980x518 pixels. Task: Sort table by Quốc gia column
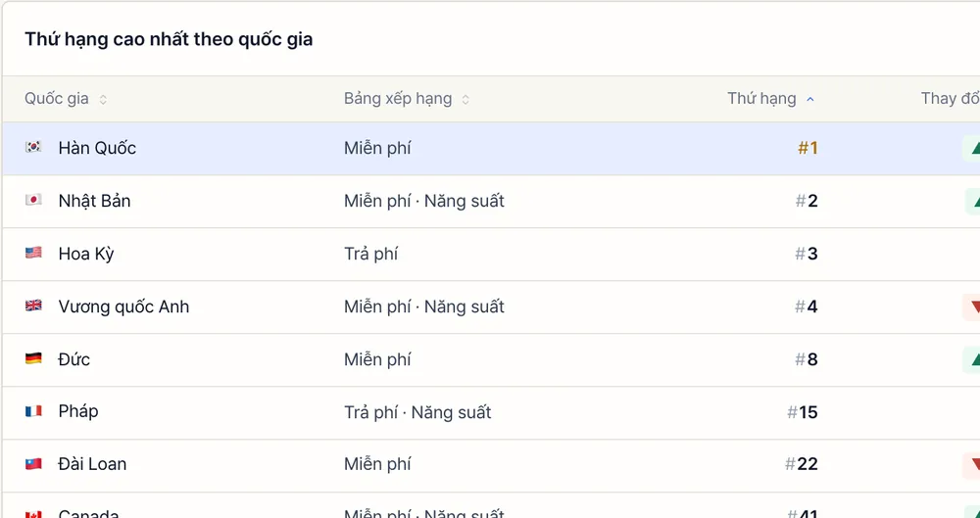[x=66, y=99]
